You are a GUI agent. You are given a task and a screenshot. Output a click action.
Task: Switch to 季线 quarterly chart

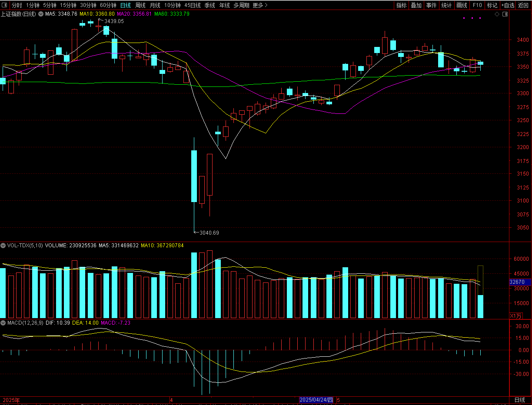(x=210, y=5)
